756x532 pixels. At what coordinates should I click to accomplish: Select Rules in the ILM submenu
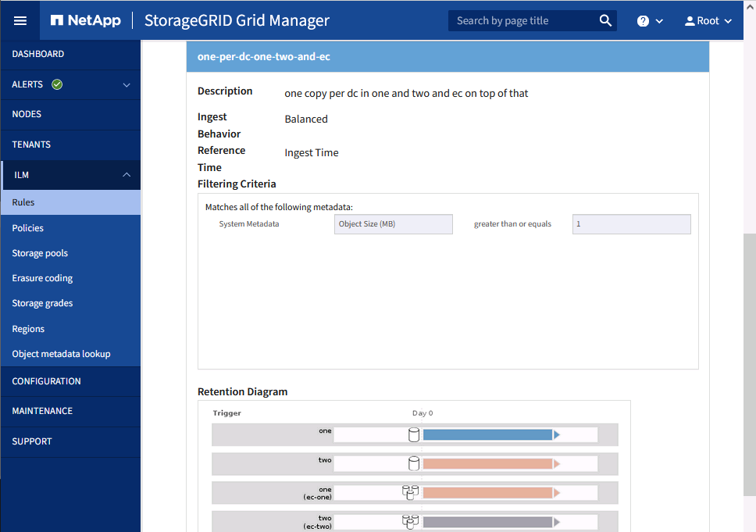(70, 202)
